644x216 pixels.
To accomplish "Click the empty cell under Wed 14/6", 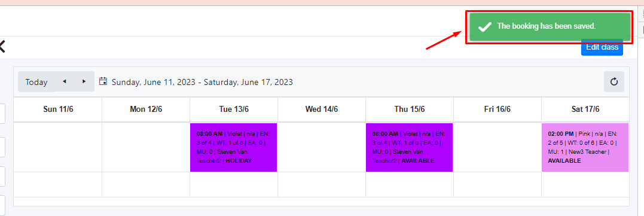I will pyautogui.click(x=322, y=147).
